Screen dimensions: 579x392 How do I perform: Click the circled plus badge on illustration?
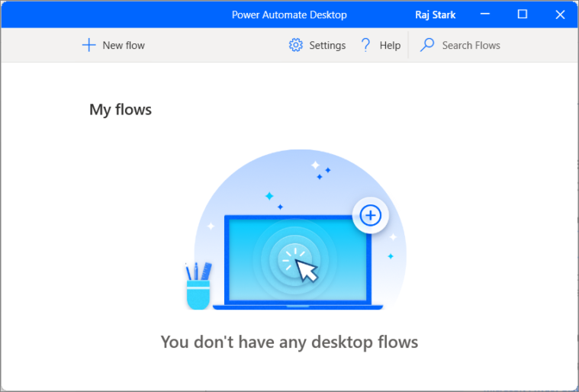[371, 216]
